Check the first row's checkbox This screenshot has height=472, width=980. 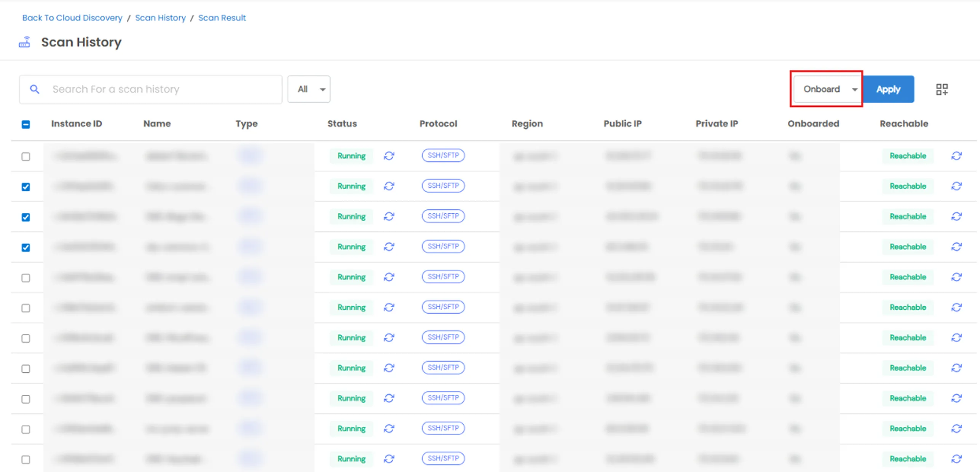click(x=26, y=156)
